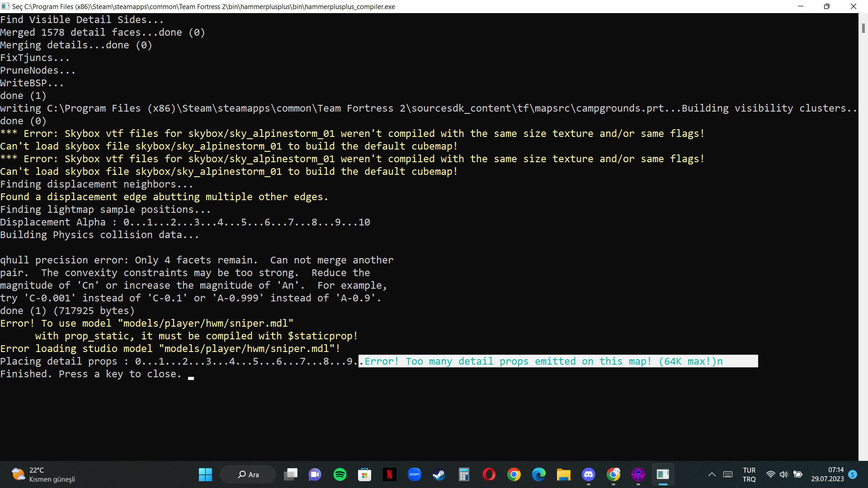868x488 pixels.
Task: Click the 'Building Physics collision data...' line
Action: 99,235
